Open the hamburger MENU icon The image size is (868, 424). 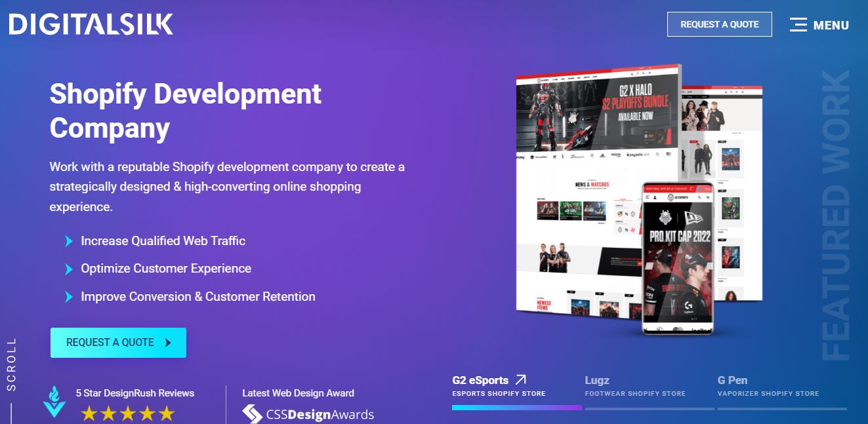798,25
